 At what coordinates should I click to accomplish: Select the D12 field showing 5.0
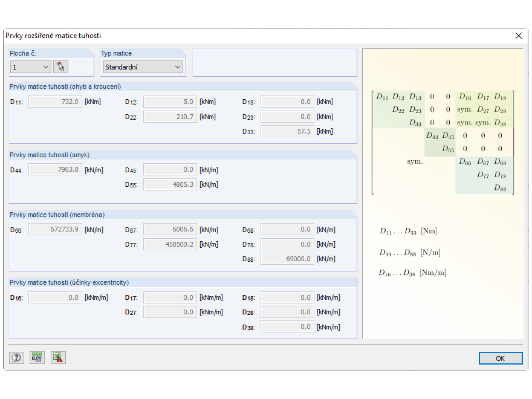click(170, 102)
